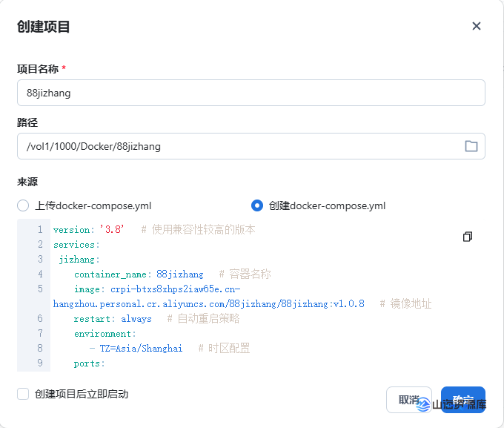The width and height of the screenshot is (504, 428).
Task: Place the cursor on the version '3.8' line
Action: point(89,230)
